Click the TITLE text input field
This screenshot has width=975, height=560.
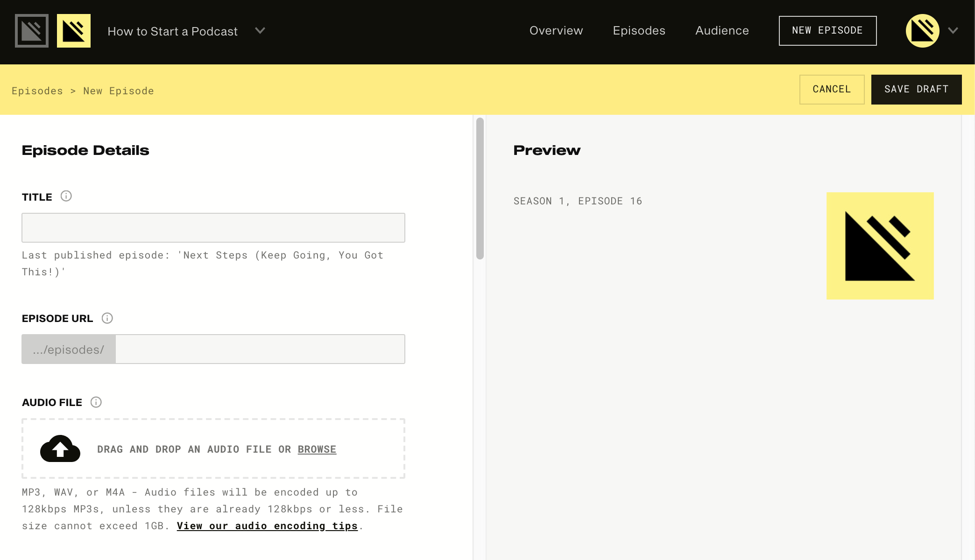[213, 227]
